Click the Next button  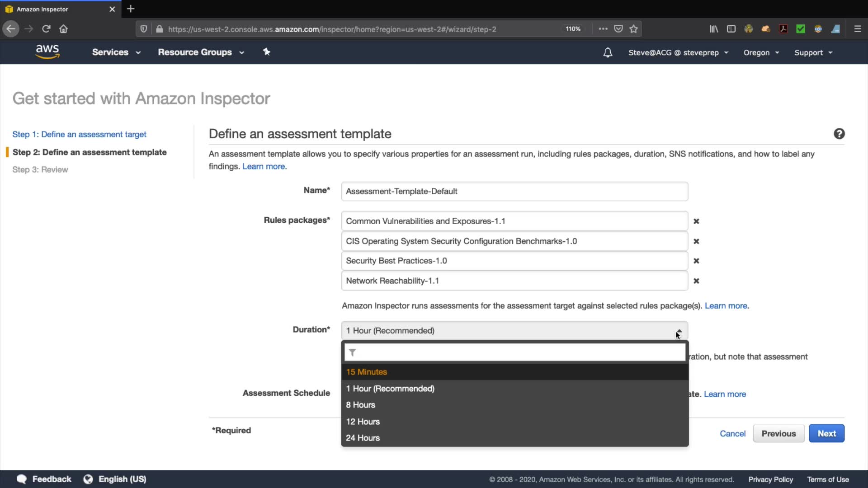pos(826,433)
